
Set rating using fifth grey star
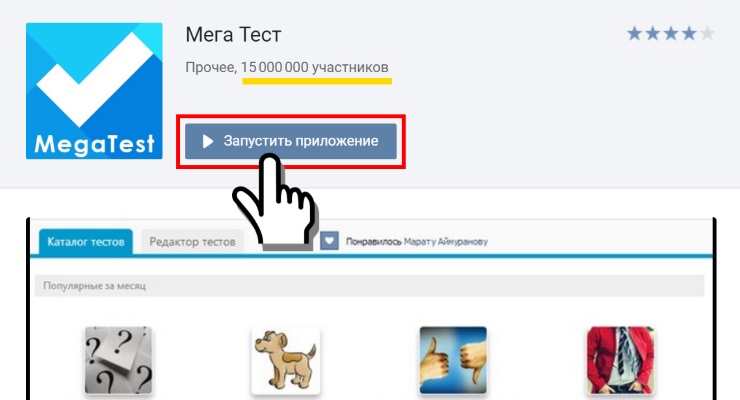(x=707, y=34)
